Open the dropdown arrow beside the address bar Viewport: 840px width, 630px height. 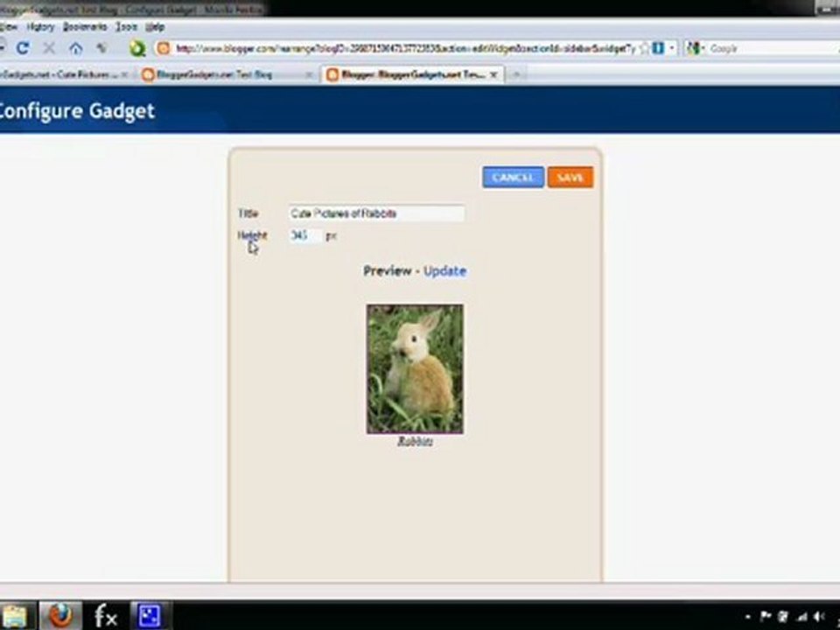tap(672, 48)
